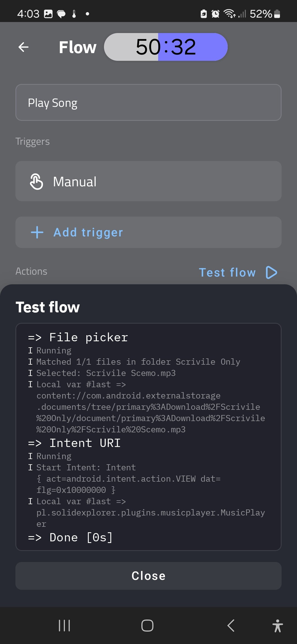The height and width of the screenshot is (644, 297).
Task: Tap the Manual trigger hand icon
Action: click(x=36, y=182)
